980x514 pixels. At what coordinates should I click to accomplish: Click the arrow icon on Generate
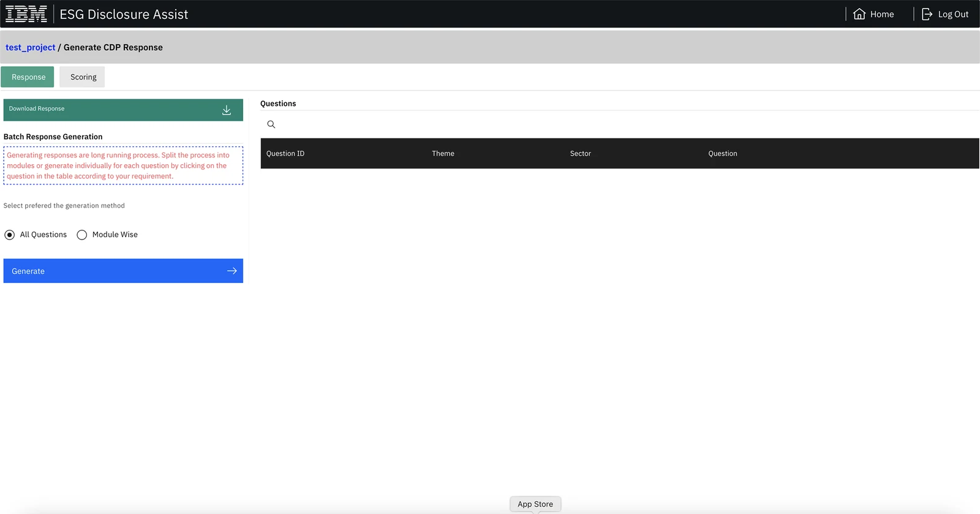click(x=232, y=271)
